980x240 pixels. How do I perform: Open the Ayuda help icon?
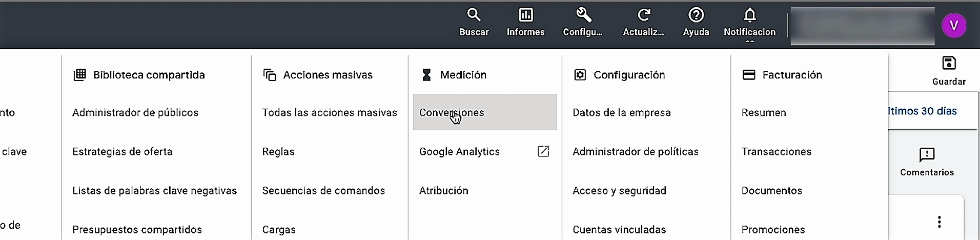tap(696, 15)
